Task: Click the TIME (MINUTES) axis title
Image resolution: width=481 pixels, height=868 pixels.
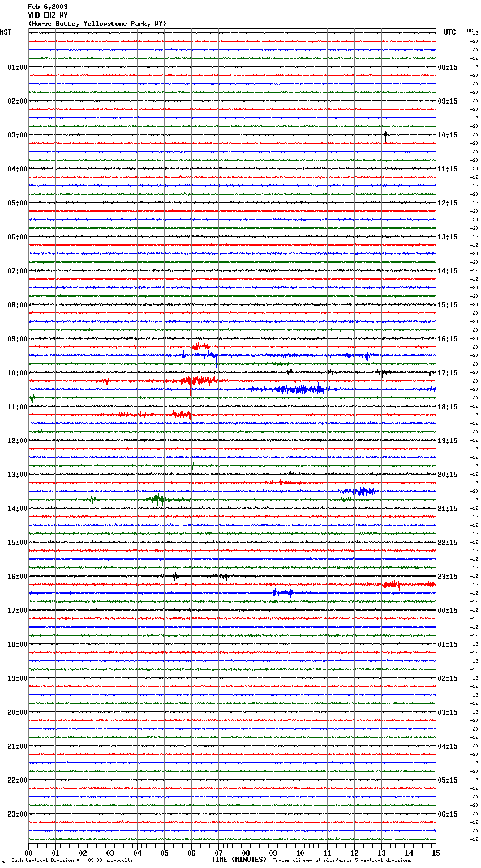Action: click(x=239, y=860)
